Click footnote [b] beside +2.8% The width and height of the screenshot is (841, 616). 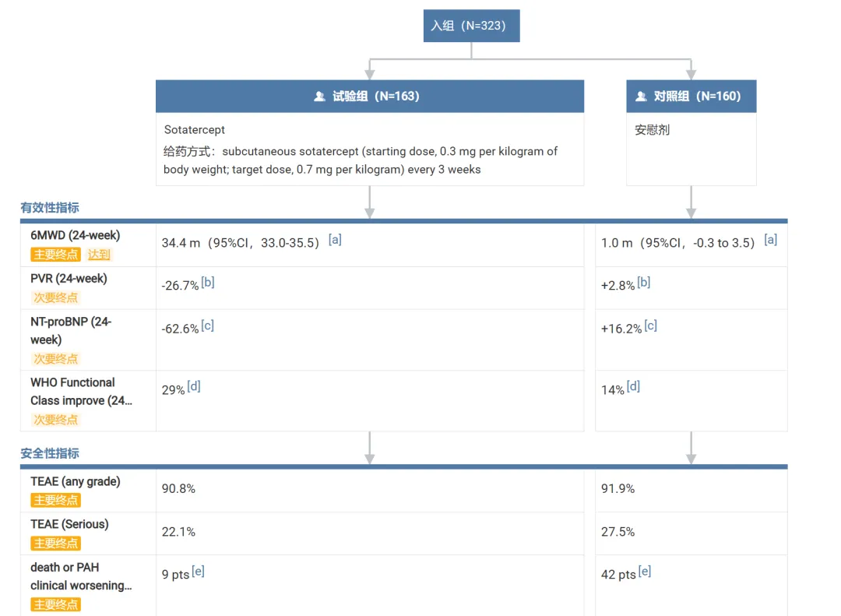pos(644,283)
